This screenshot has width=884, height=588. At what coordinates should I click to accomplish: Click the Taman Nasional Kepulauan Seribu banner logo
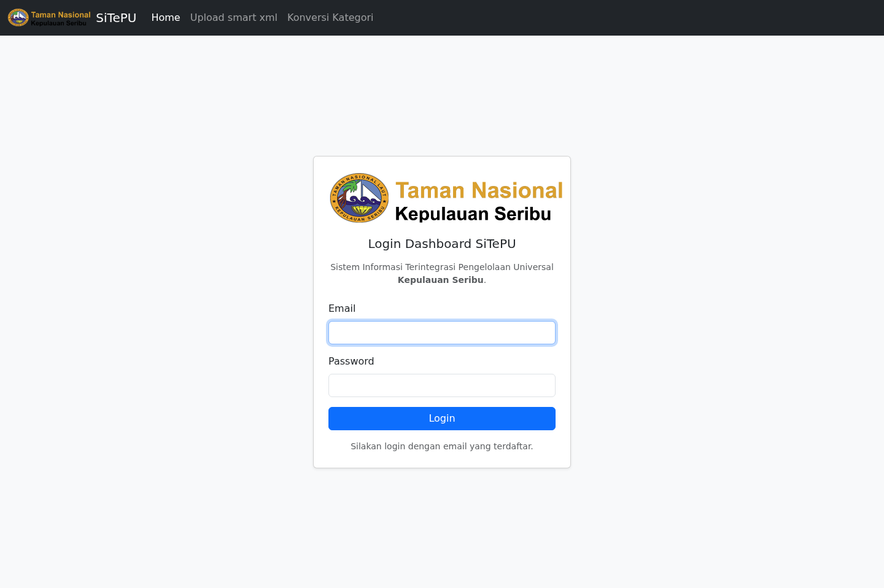[x=446, y=198]
